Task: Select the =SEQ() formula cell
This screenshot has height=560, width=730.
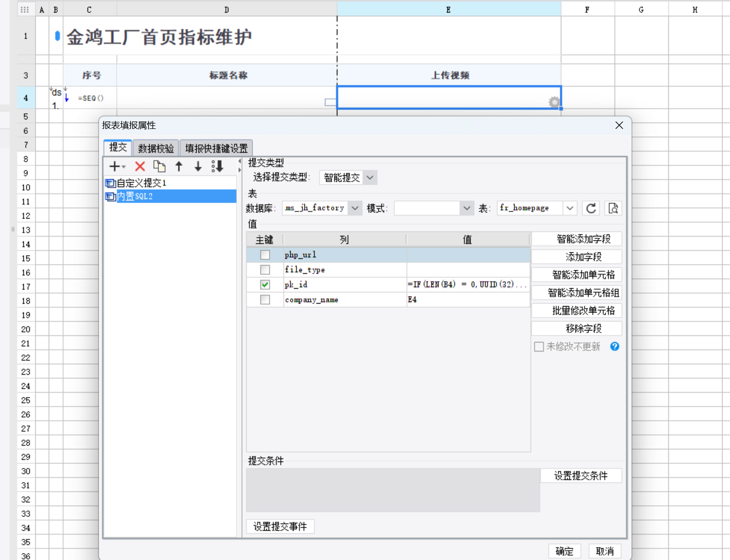Action: coord(91,98)
